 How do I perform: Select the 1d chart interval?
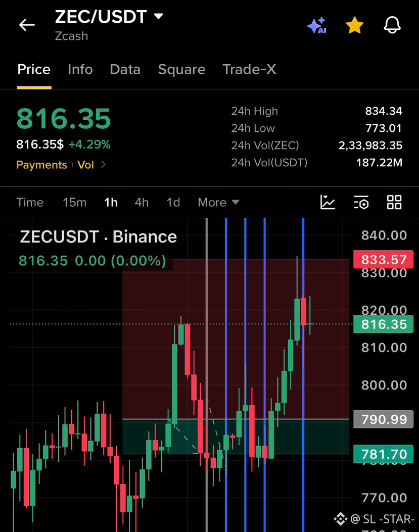[x=173, y=202]
